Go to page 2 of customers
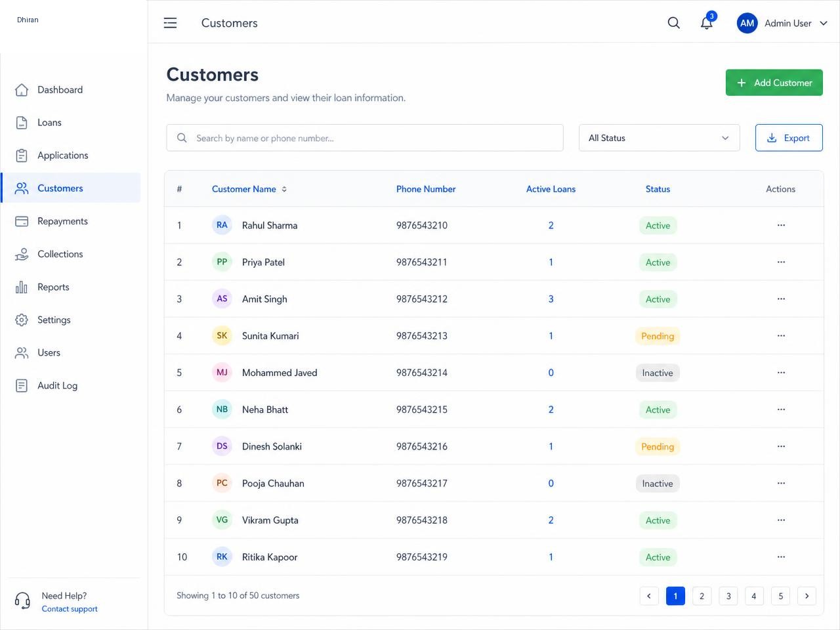 [702, 596]
